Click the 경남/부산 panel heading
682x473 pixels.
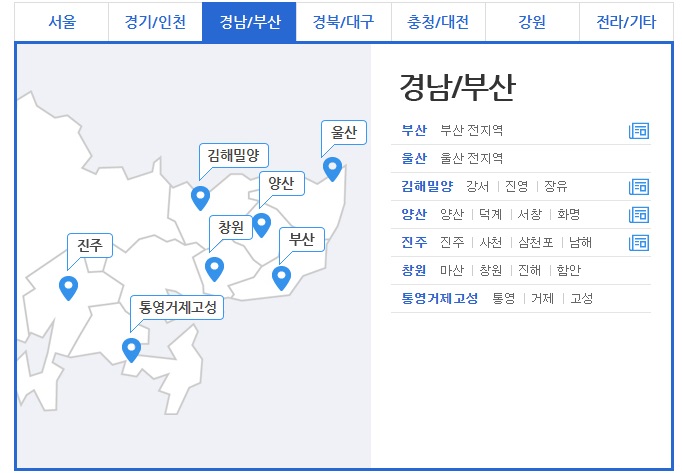[x=457, y=87]
